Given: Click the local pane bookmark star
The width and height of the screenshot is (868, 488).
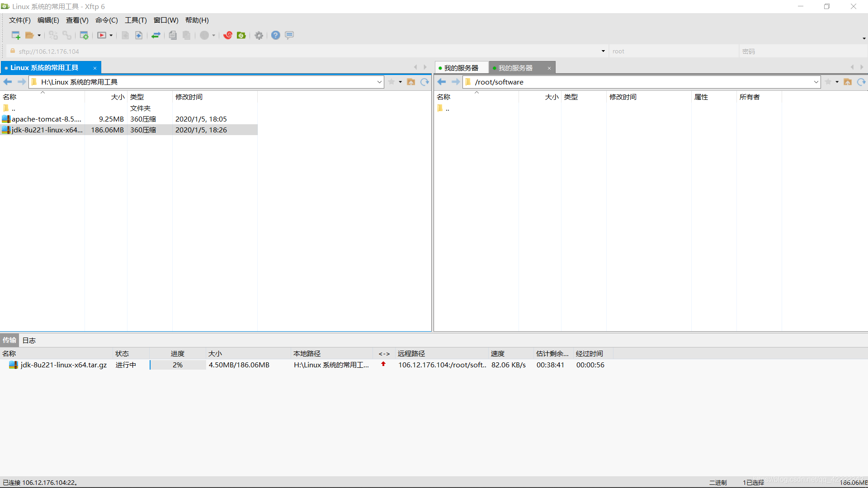Looking at the screenshot, I should pyautogui.click(x=392, y=82).
